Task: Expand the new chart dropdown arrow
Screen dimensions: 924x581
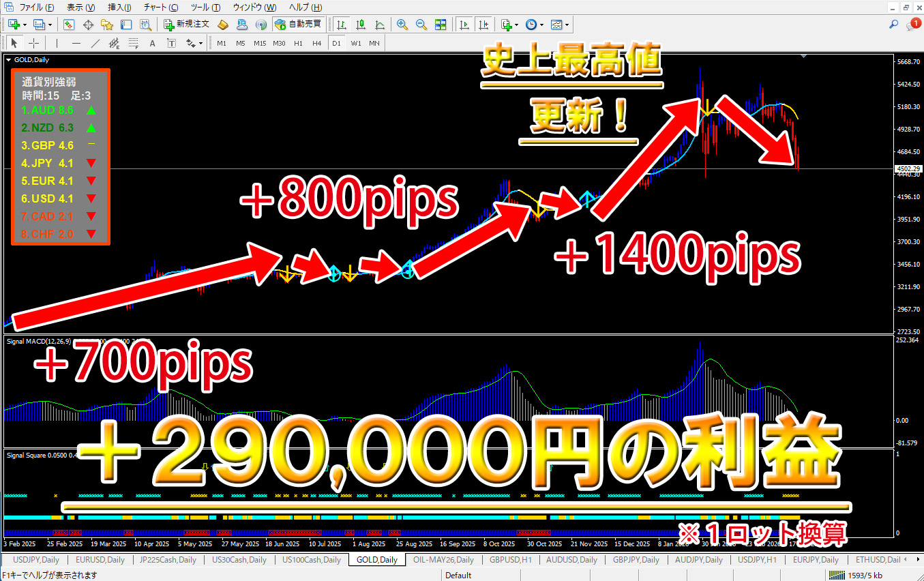Action: (25, 25)
